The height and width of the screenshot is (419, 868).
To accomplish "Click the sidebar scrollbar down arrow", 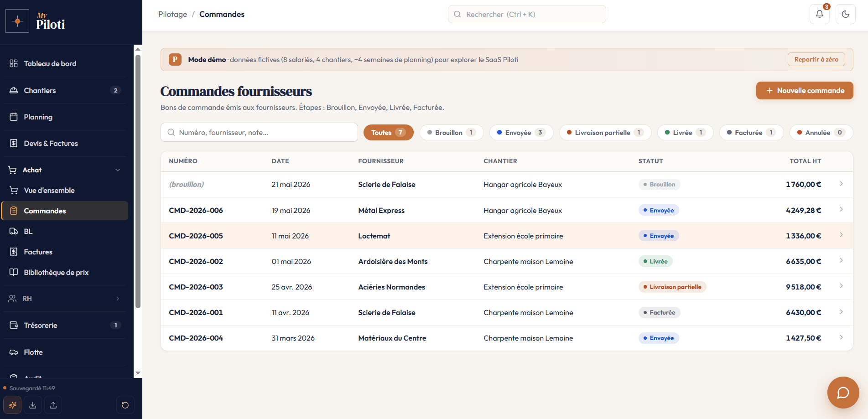I will pos(138,373).
